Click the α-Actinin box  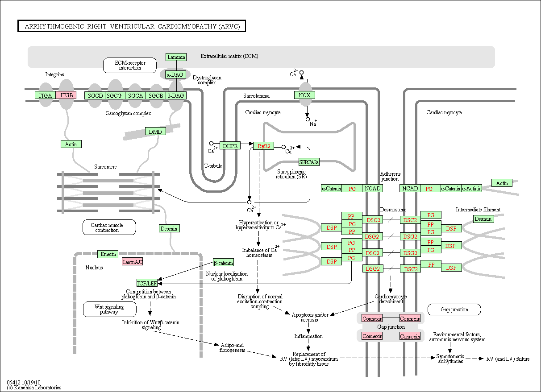pyautogui.click(x=471, y=189)
